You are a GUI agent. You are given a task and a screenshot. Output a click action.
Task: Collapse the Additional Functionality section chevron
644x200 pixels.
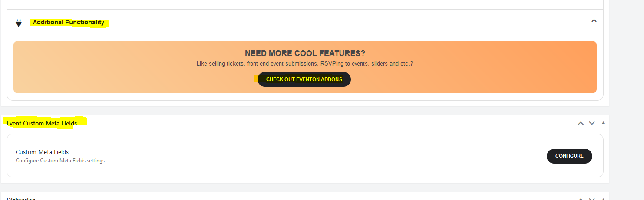(x=594, y=21)
